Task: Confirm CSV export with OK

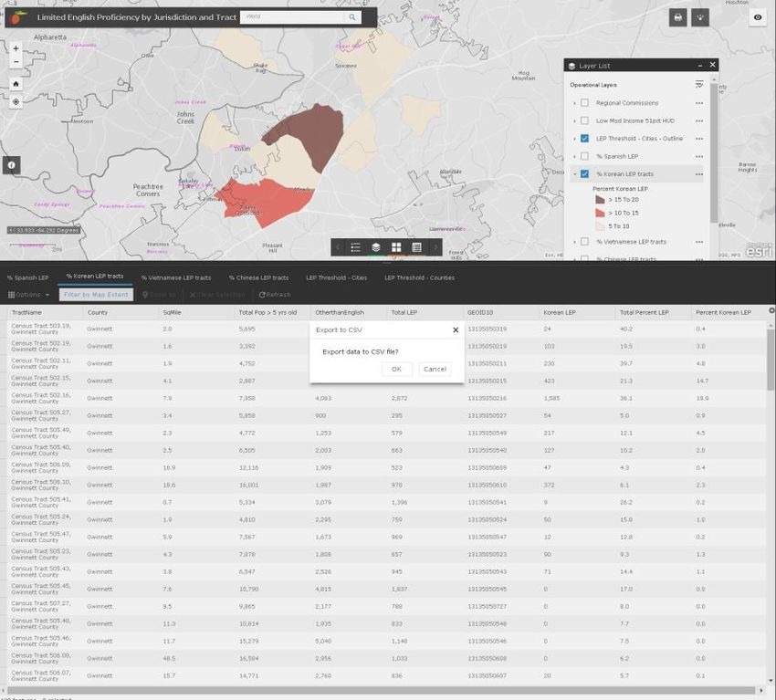Action: [x=396, y=370]
